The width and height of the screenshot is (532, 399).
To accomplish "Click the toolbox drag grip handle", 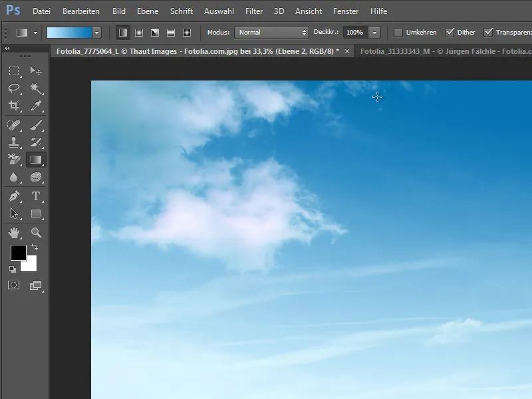I will pos(25,56).
